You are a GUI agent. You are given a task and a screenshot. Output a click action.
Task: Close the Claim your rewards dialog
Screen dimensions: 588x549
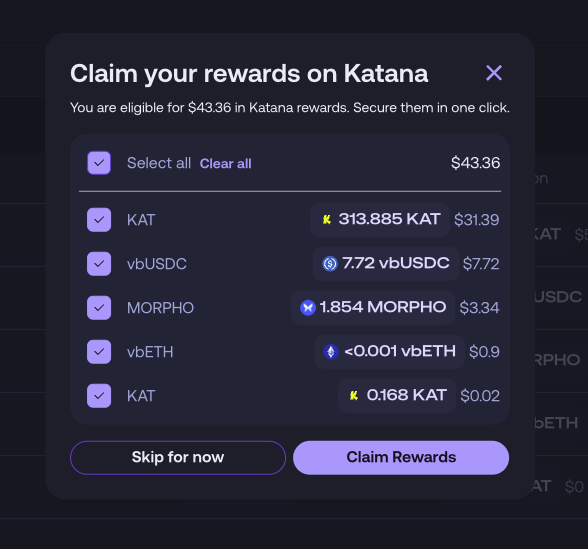click(494, 73)
